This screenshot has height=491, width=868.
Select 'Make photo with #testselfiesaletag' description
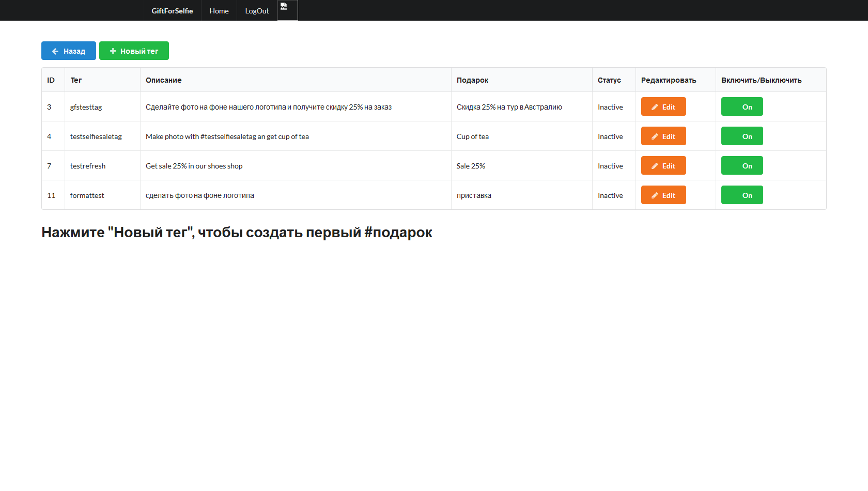296,136
